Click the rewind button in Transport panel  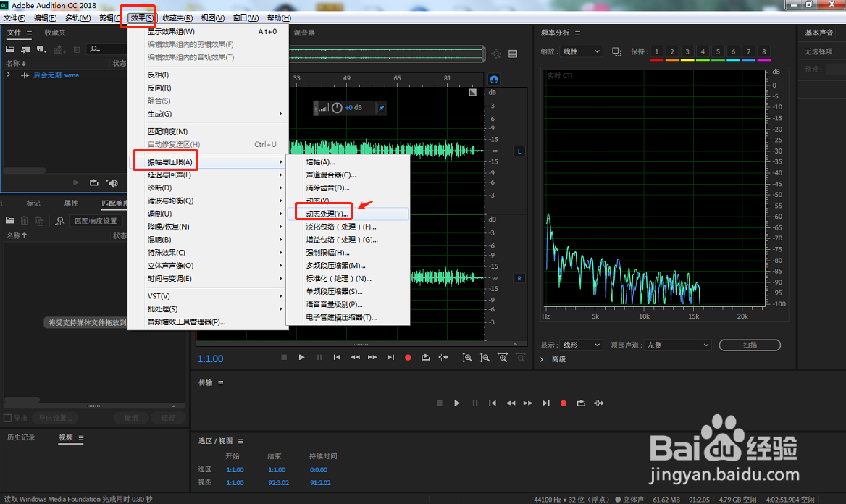click(511, 403)
